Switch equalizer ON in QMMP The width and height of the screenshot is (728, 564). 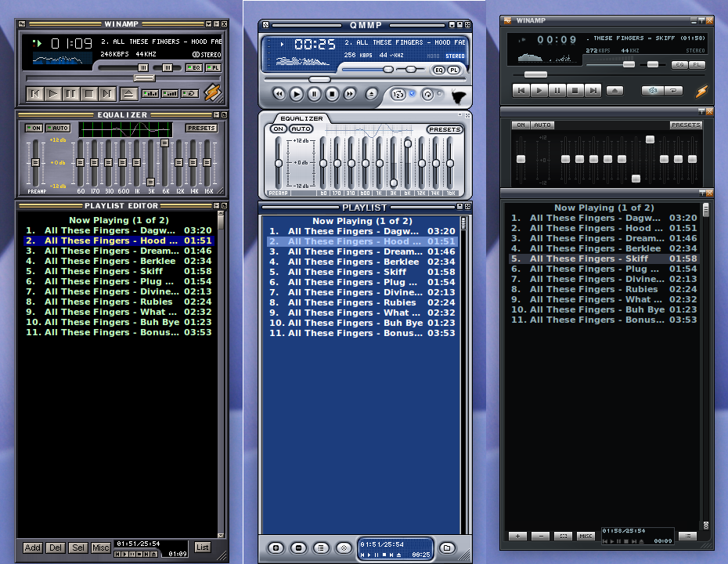point(278,129)
